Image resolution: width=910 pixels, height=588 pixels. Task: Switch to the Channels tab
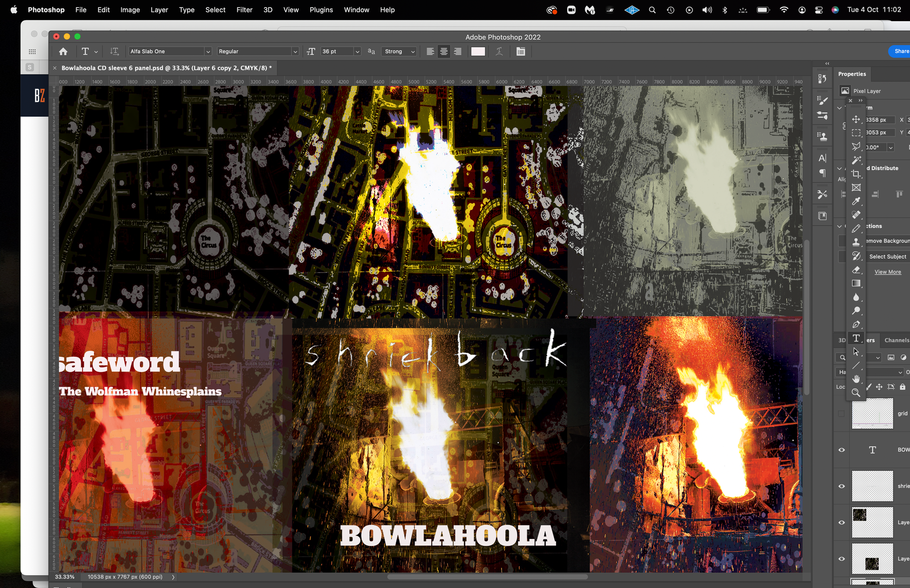point(896,340)
